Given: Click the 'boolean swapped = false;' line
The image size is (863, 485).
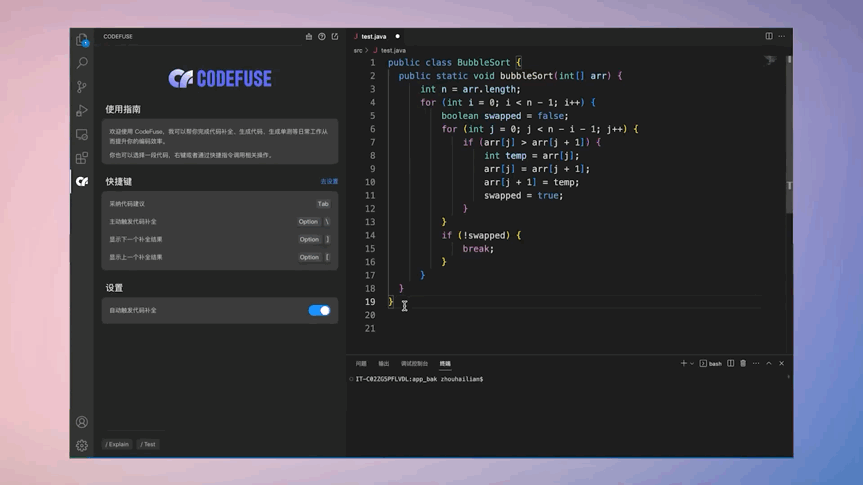Looking at the screenshot, I should point(505,116).
